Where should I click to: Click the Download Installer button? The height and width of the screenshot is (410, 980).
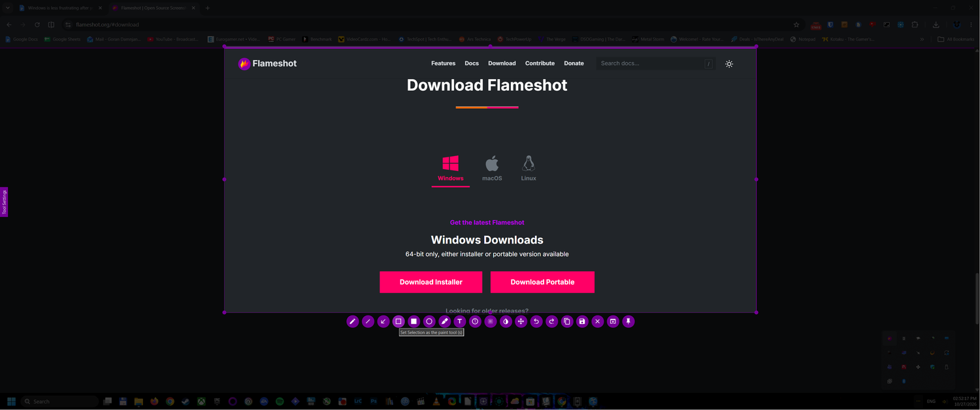point(431,282)
